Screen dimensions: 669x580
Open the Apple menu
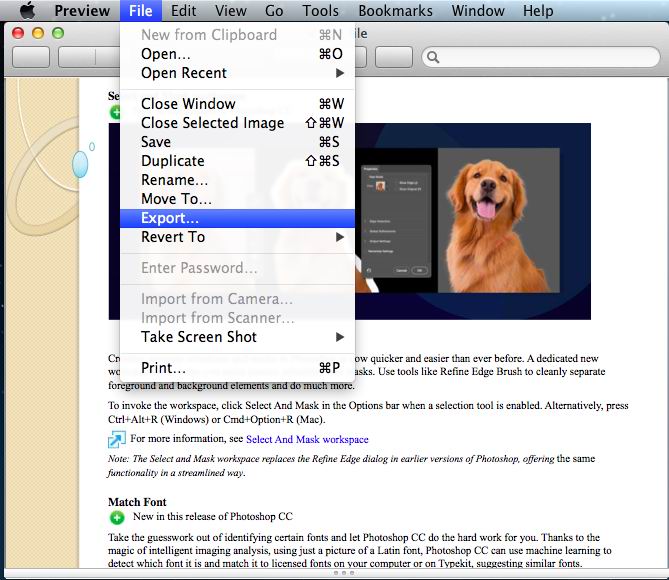pyautogui.click(x=28, y=10)
